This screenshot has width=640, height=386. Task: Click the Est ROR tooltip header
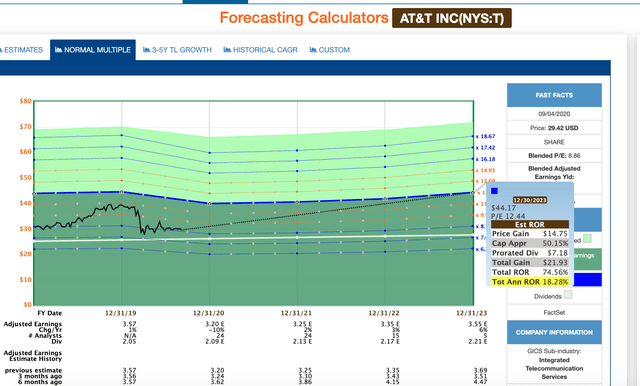[x=530, y=224]
